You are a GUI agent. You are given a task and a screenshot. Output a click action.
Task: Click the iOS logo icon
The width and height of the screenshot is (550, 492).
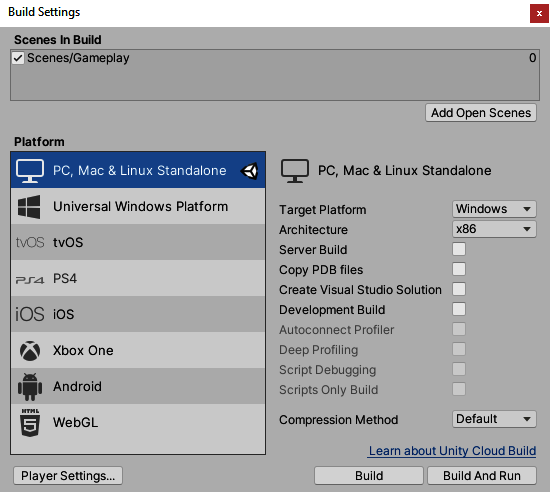[x=30, y=314]
